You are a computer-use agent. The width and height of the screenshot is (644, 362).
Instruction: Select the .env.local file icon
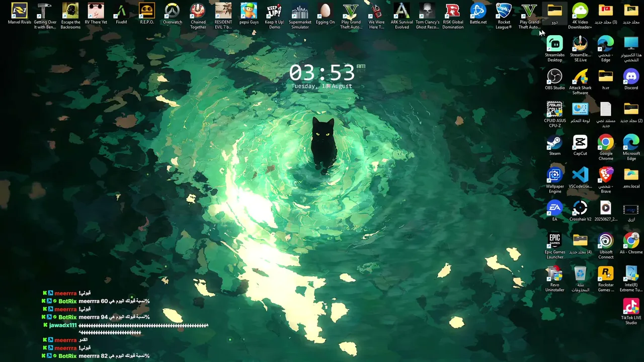coord(631,177)
